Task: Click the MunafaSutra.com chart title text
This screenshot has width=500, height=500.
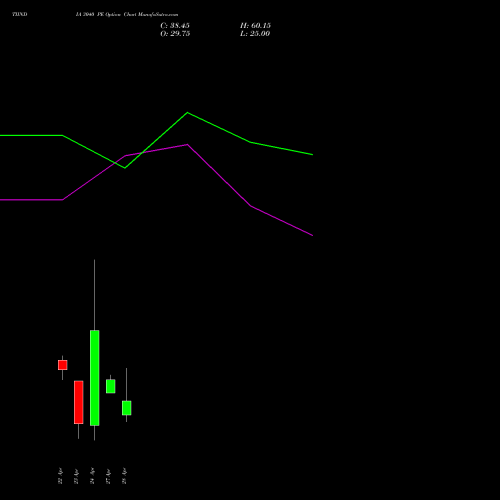Action: [x=127, y=14]
